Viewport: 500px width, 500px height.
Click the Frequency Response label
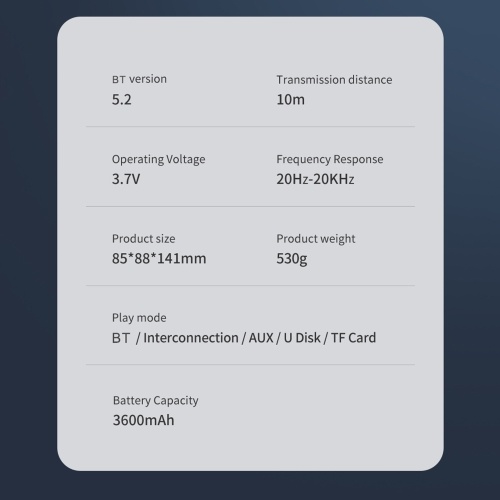pyautogui.click(x=330, y=159)
